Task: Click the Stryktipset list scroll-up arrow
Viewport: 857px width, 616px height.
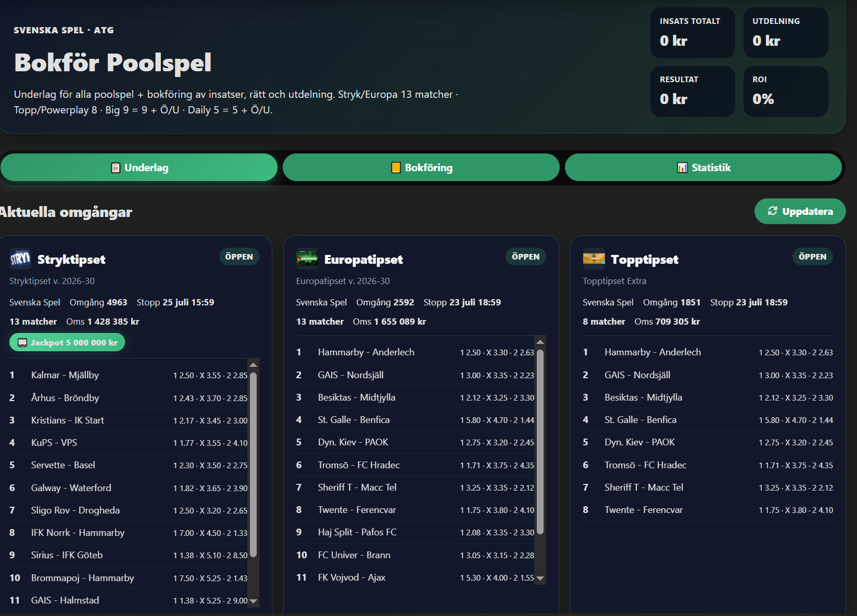Action: 253,365
